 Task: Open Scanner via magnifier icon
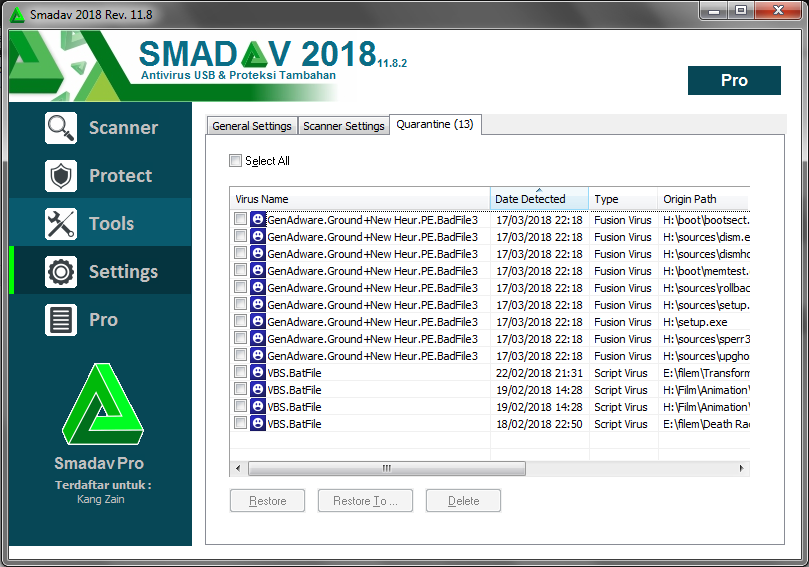point(61,128)
